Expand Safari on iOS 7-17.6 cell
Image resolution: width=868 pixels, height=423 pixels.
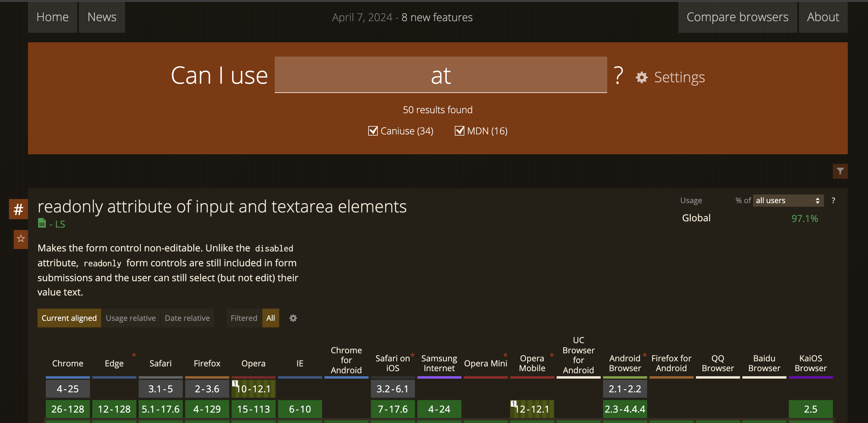point(393,409)
